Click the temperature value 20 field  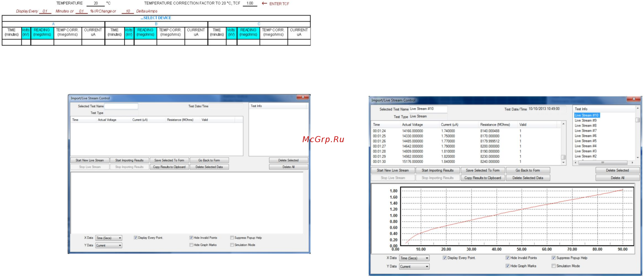click(x=96, y=3)
